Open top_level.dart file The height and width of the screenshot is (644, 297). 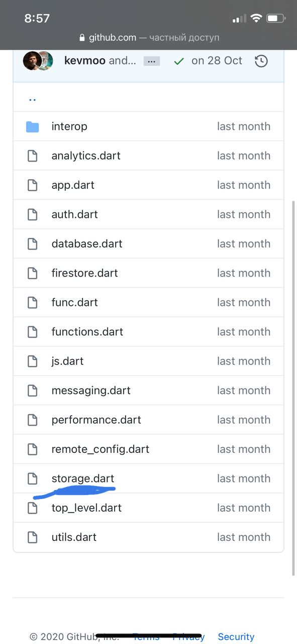pyautogui.click(x=86, y=508)
